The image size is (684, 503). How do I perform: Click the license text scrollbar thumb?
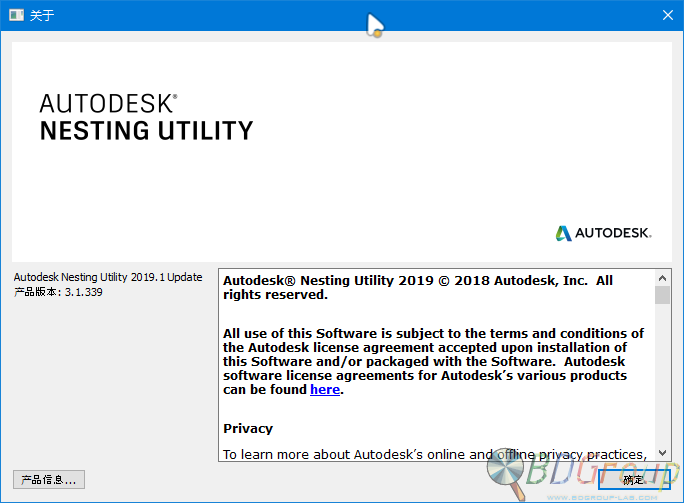[662, 295]
